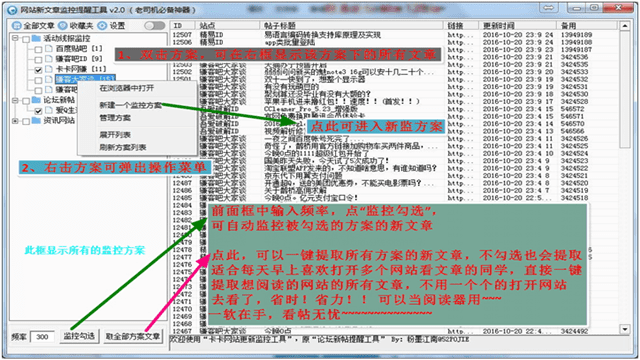640x360 pixels.
Task: Click the app logo icon in title bar
Action: point(12,9)
